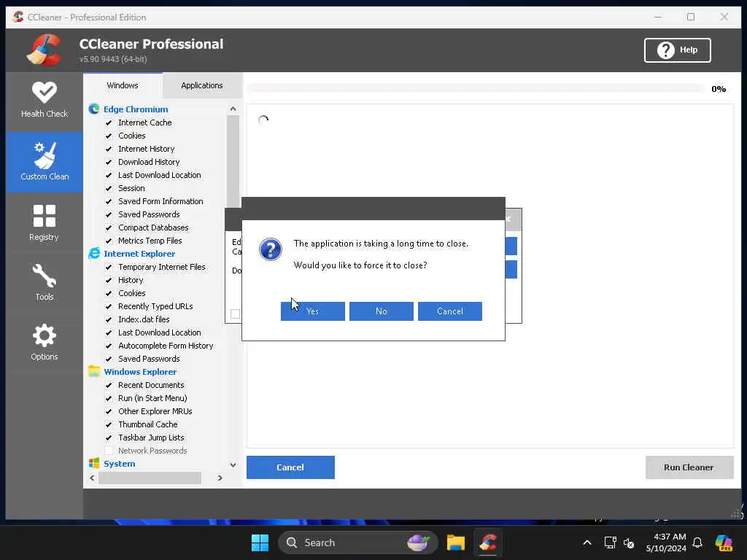The height and width of the screenshot is (560, 747).
Task: Open the Tools wrench section
Action: point(44,282)
